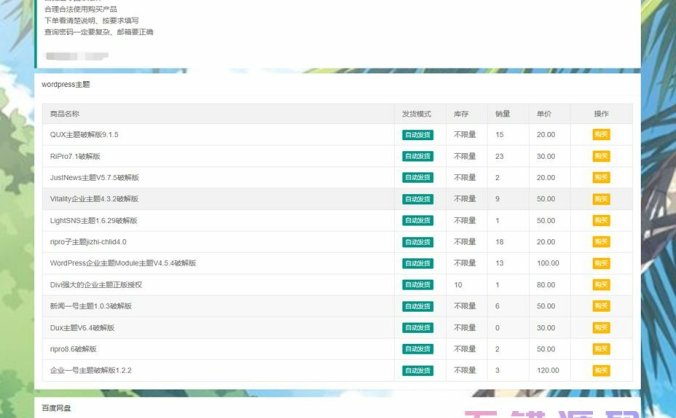Select the wordpress主题 category heading
676x418 pixels.
pos(66,84)
